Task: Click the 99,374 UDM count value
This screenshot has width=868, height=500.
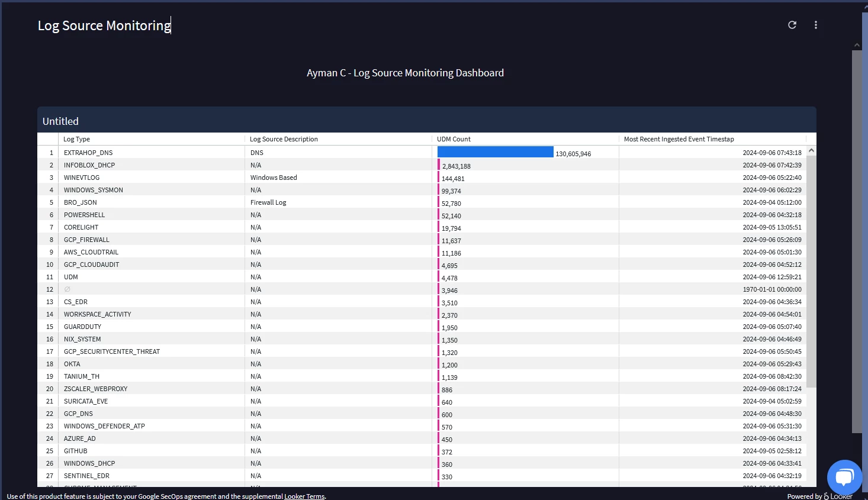Action: pos(451,191)
